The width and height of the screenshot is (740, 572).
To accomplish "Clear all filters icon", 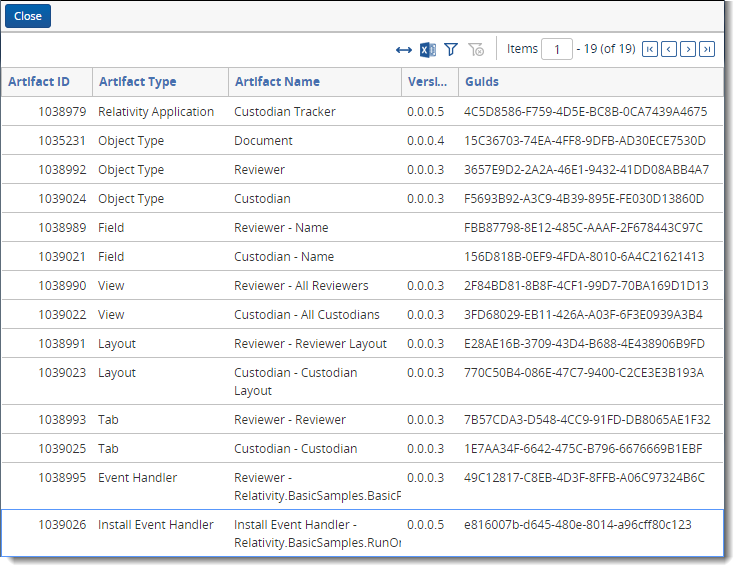I will click(x=476, y=50).
